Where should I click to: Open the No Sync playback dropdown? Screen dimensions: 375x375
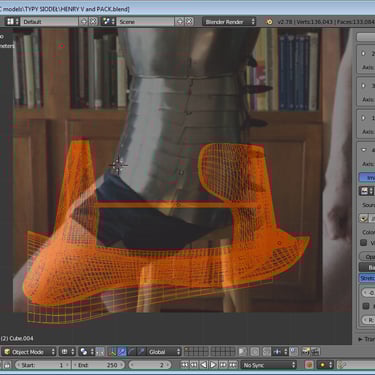tap(269, 365)
